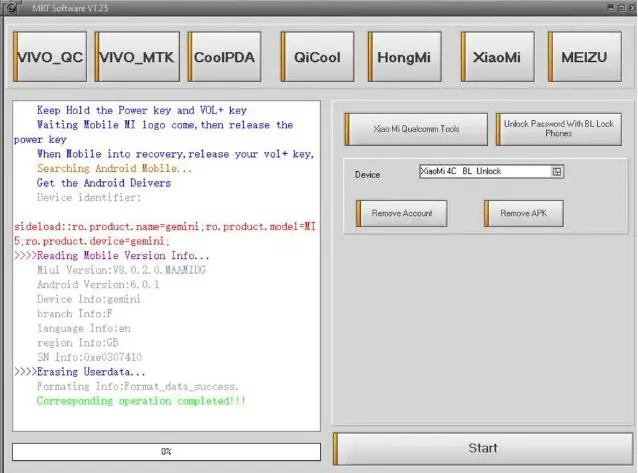
Task: Choose Unlock Password With BL Lock Phones
Action: (x=559, y=129)
